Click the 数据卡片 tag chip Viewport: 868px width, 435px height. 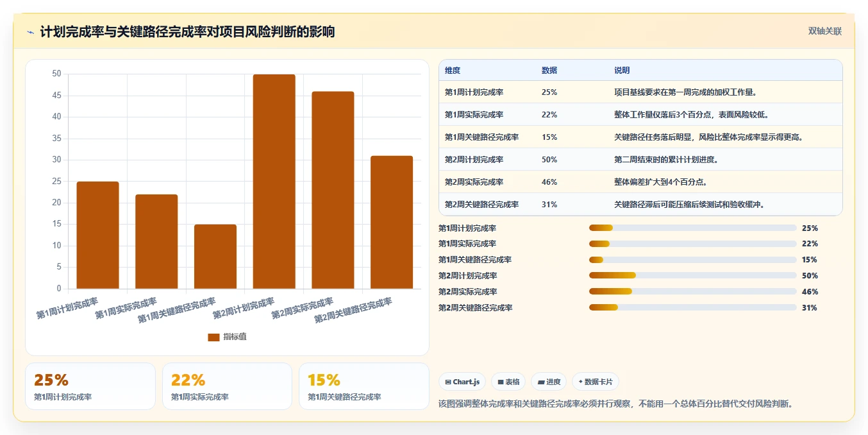tap(596, 382)
